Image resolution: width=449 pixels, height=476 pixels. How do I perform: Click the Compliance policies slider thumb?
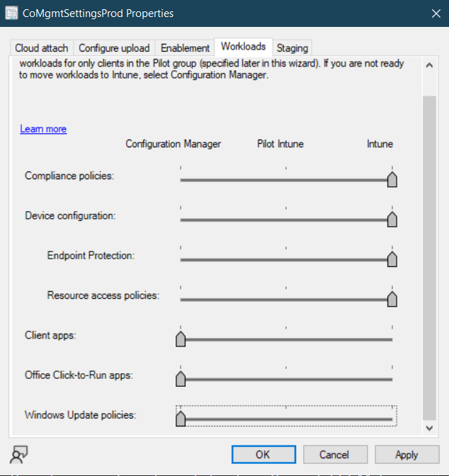[392, 179]
